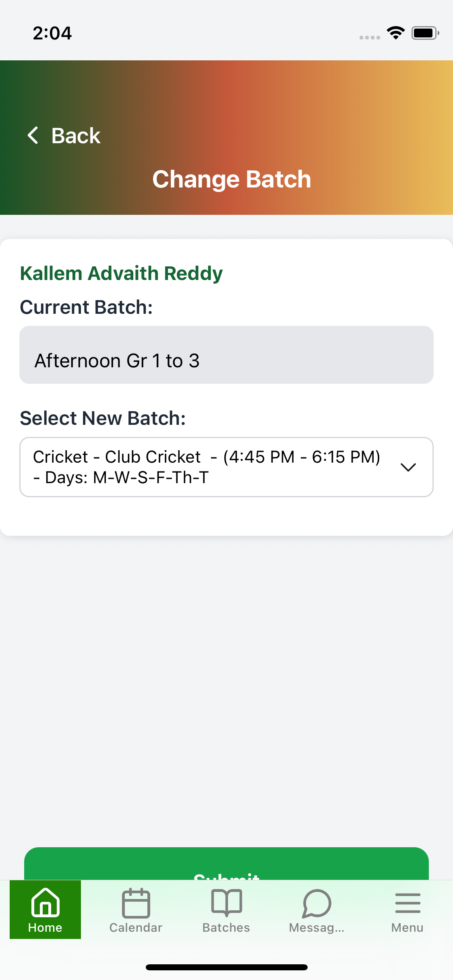453x980 pixels.
Task: Tap the Home house icon
Action: [45, 902]
